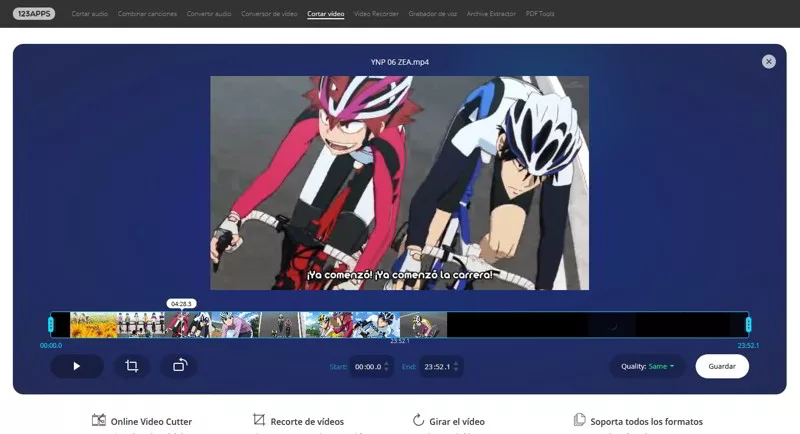800x434 pixels.
Task: Click the Online Video Cutter icon
Action: click(99, 421)
